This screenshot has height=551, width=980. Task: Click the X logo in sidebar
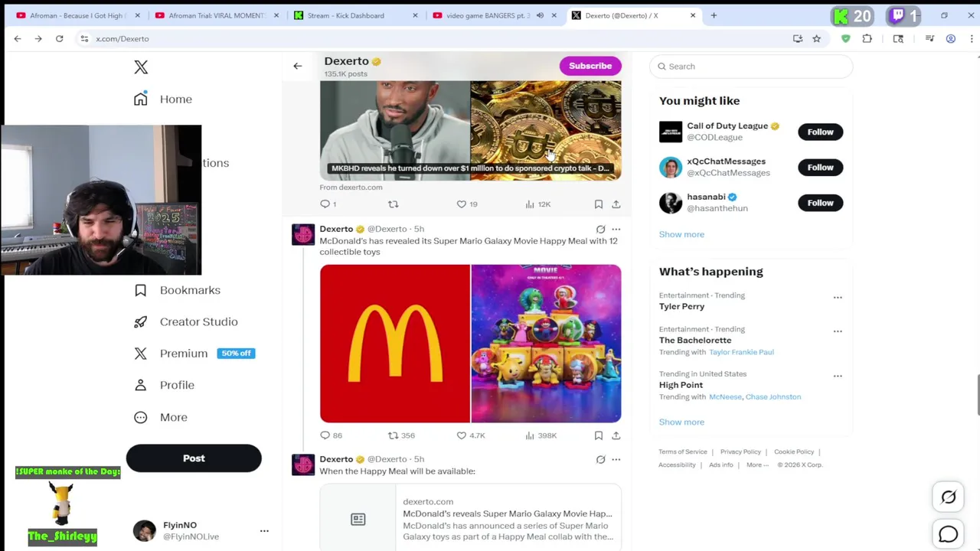point(141,67)
